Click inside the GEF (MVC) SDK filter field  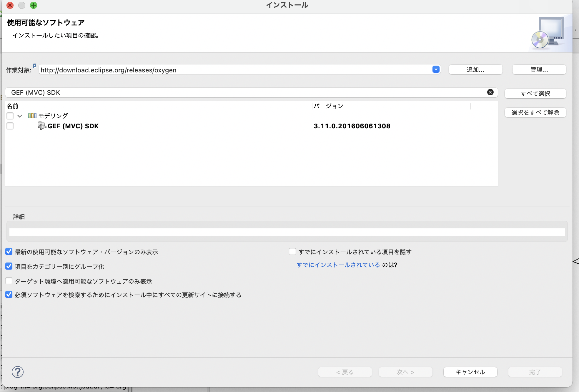coord(206,92)
